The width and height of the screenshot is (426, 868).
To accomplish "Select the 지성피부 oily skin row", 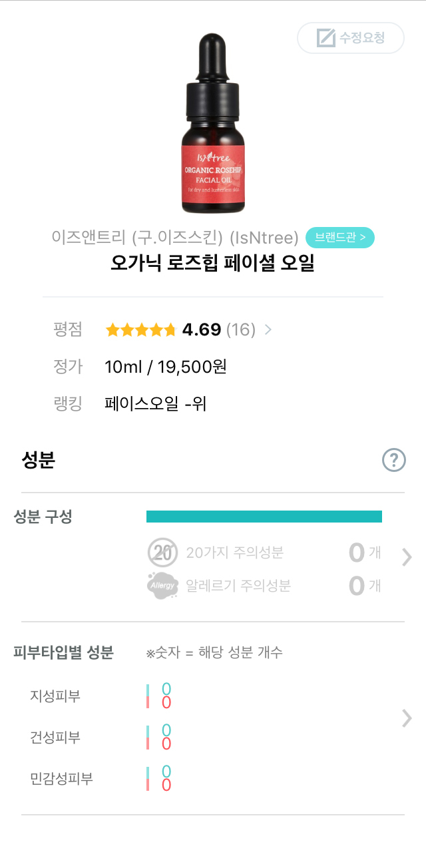I will (55, 696).
